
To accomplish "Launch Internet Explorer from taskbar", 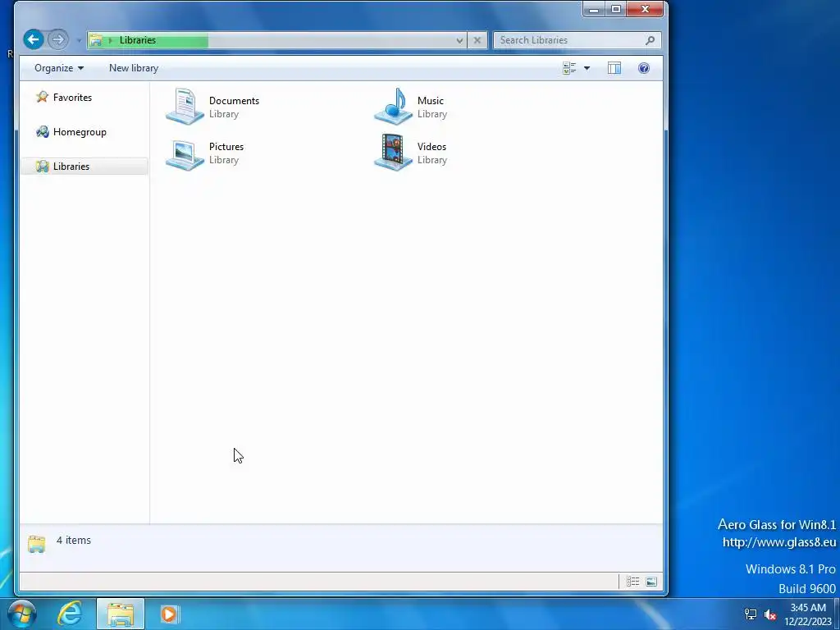I will pos(71,614).
